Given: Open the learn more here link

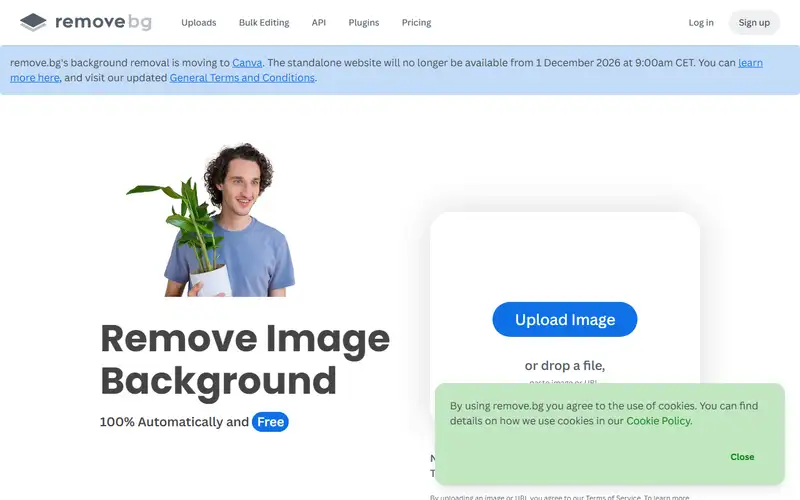Looking at the screenshot, I should (x=750, y=63).
